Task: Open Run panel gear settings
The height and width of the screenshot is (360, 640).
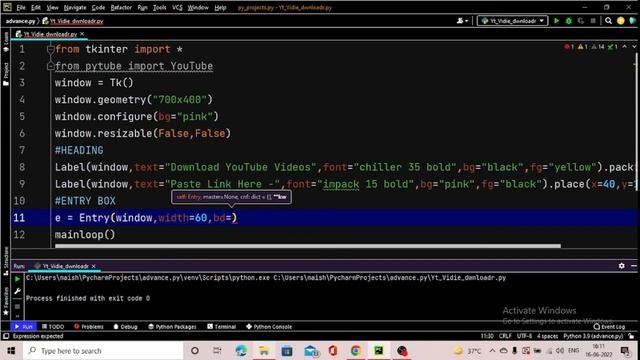Action: 621,266
